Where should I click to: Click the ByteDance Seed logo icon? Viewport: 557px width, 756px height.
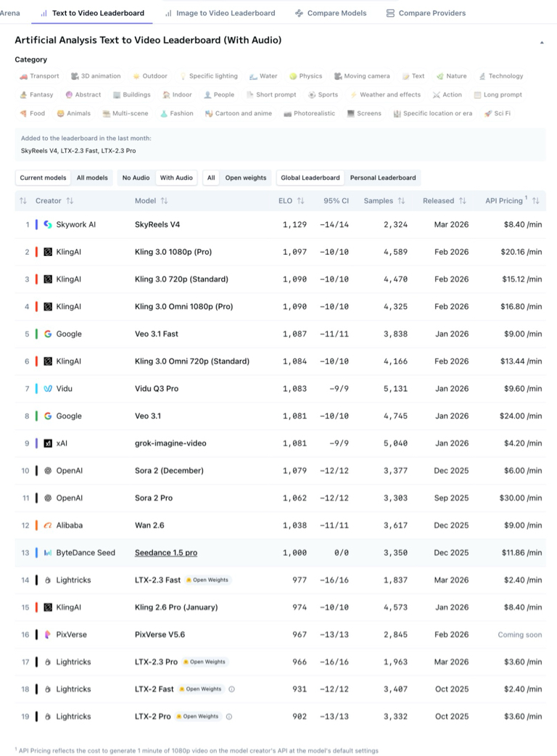(48, 553)
